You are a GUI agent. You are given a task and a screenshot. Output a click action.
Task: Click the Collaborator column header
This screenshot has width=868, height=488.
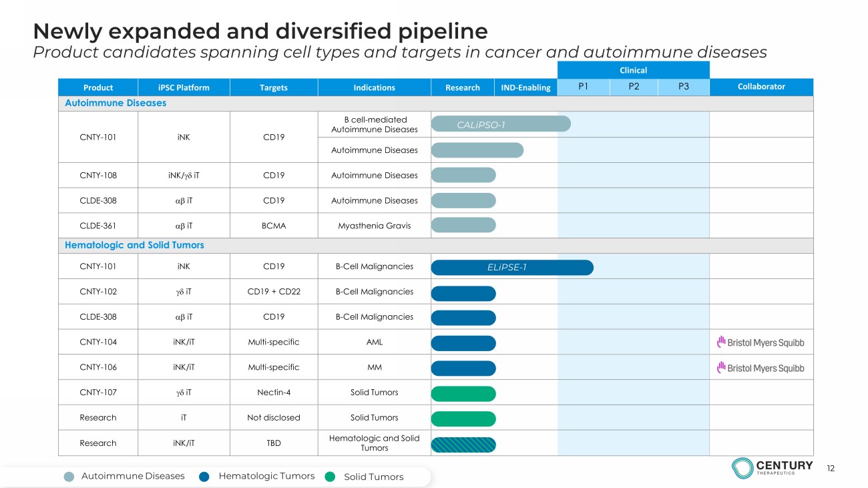(761, 87)
